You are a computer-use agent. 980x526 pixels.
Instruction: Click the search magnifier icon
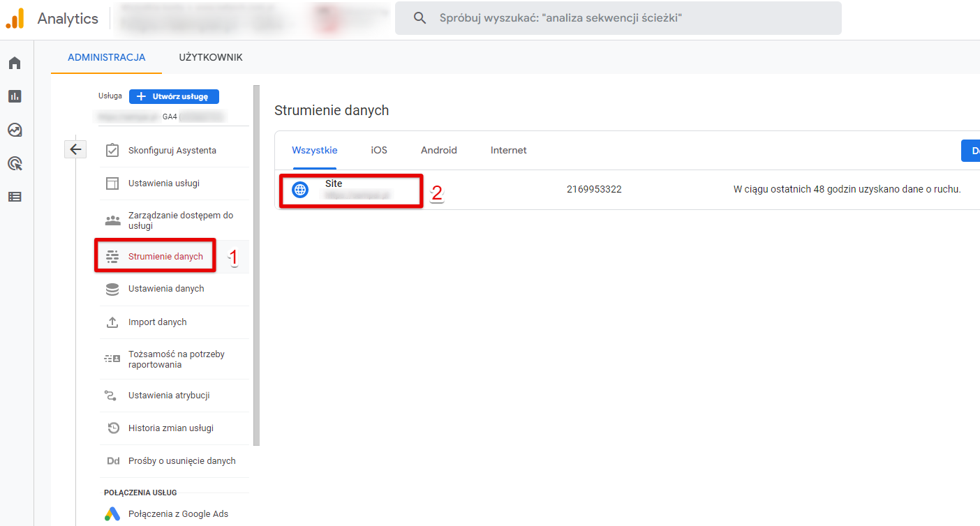point(420,18)
